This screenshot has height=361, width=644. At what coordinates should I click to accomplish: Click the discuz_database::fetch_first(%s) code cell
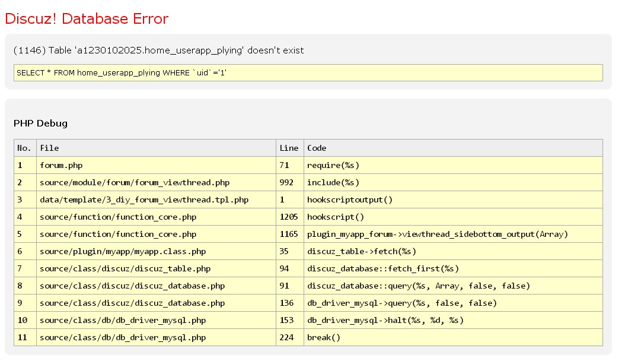(x=383, y=268)
